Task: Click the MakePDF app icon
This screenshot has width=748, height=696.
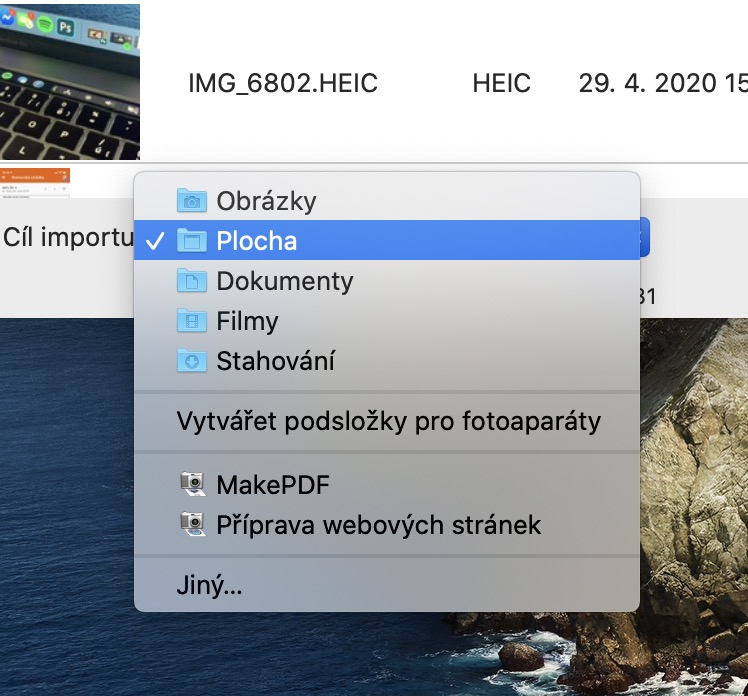Action: point(190,485)
